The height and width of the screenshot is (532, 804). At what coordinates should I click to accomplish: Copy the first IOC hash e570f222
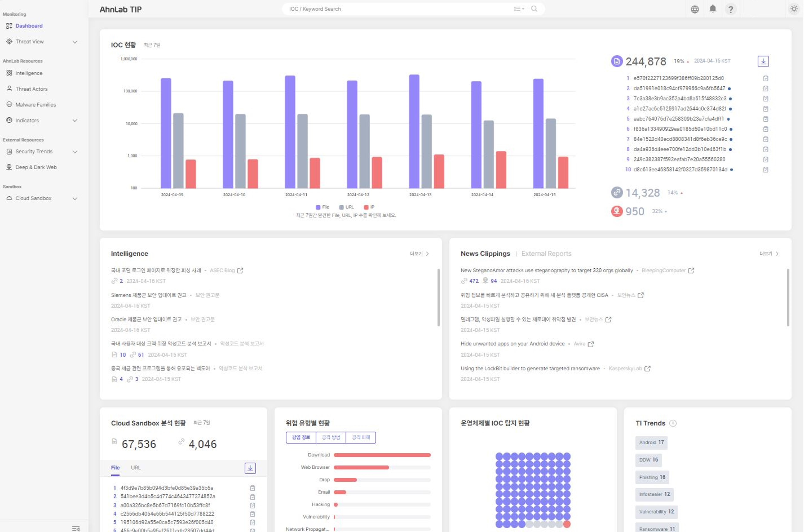(x=765, y=78)
